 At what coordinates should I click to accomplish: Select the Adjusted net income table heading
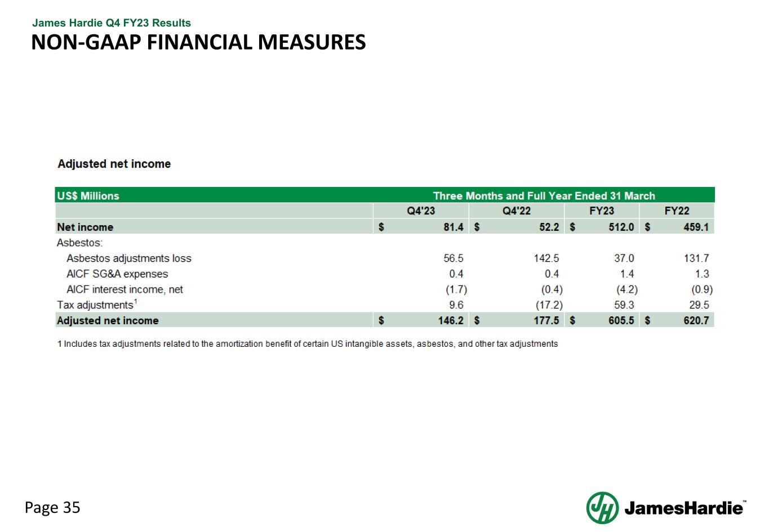click(114, 164)
